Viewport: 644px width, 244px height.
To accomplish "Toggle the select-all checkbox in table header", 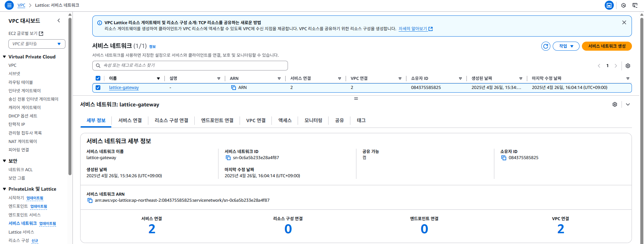I will (x=98, y=78).
